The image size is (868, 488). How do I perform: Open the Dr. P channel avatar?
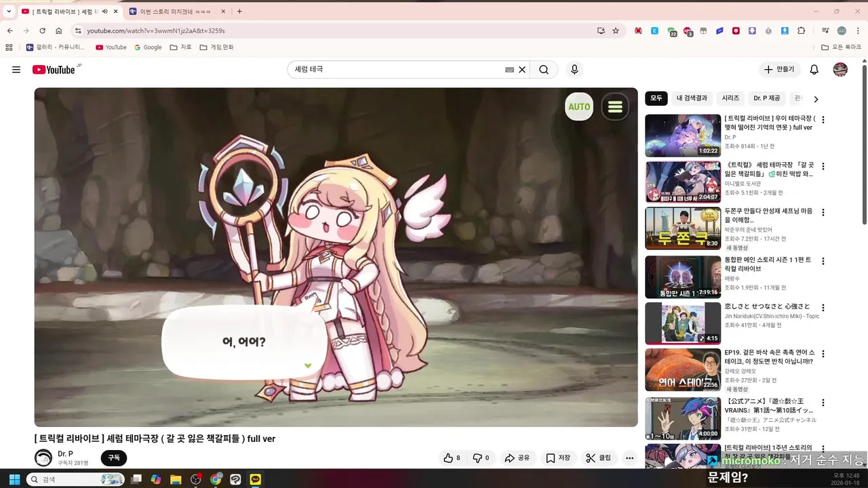tap(43, 458)
